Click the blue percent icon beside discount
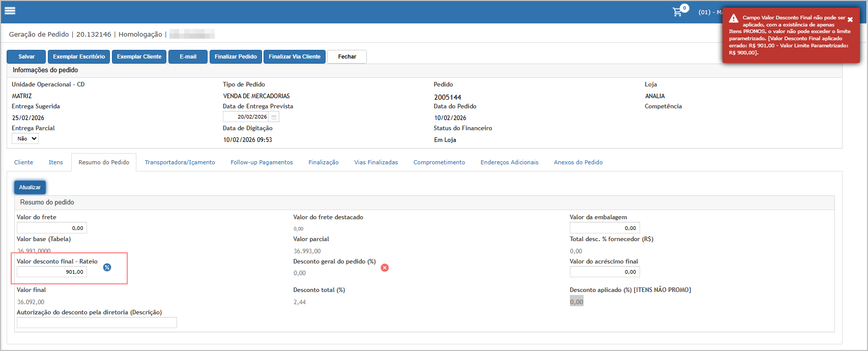 tap(107, 268)
